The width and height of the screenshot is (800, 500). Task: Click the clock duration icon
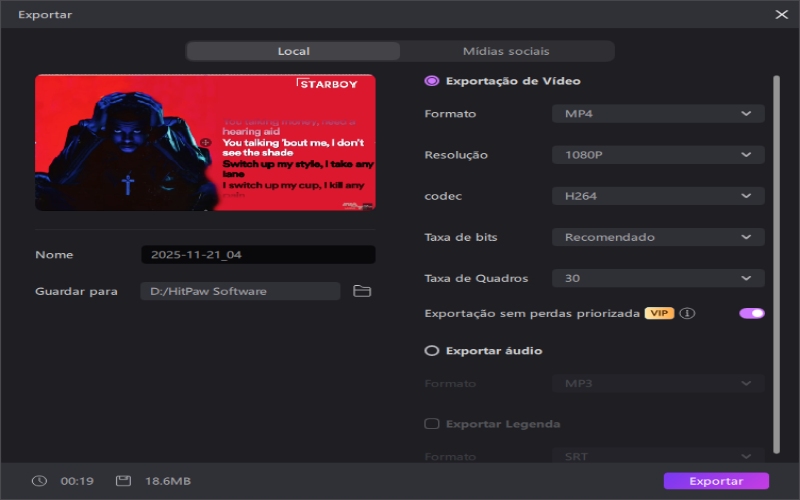pos(39,481)
